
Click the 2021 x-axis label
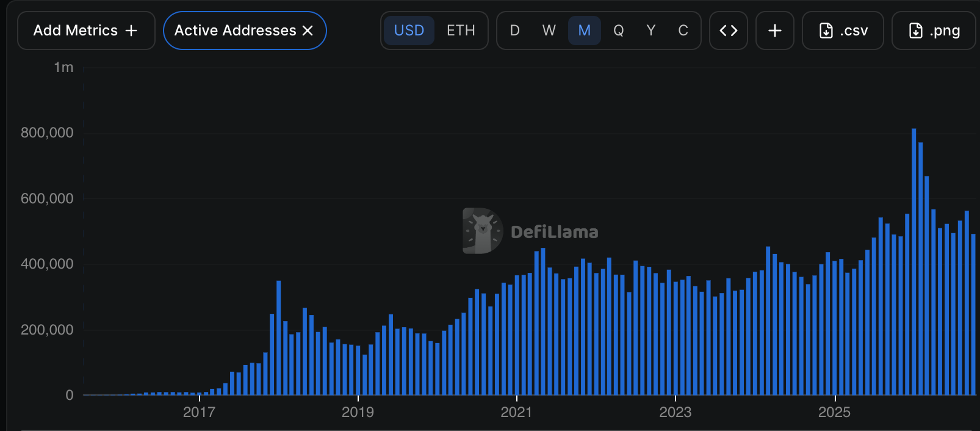pyautogui.click(x=517, y=412)
